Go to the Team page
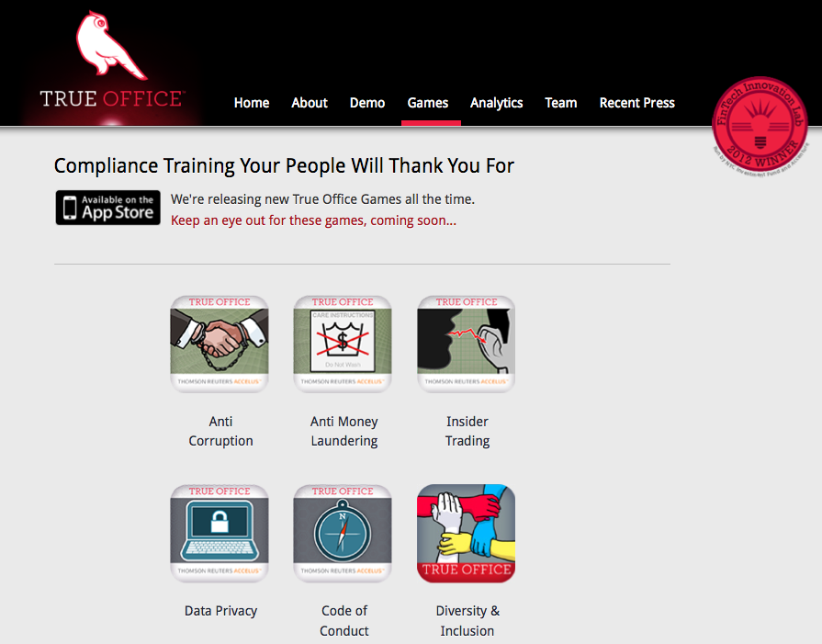The height and width of the screenshot is (644, 822). 561,103
